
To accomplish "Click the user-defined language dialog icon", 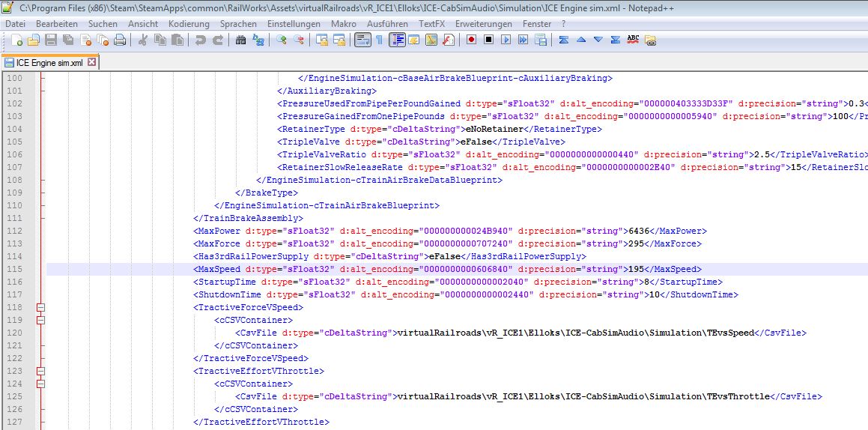I will point(413,40).
